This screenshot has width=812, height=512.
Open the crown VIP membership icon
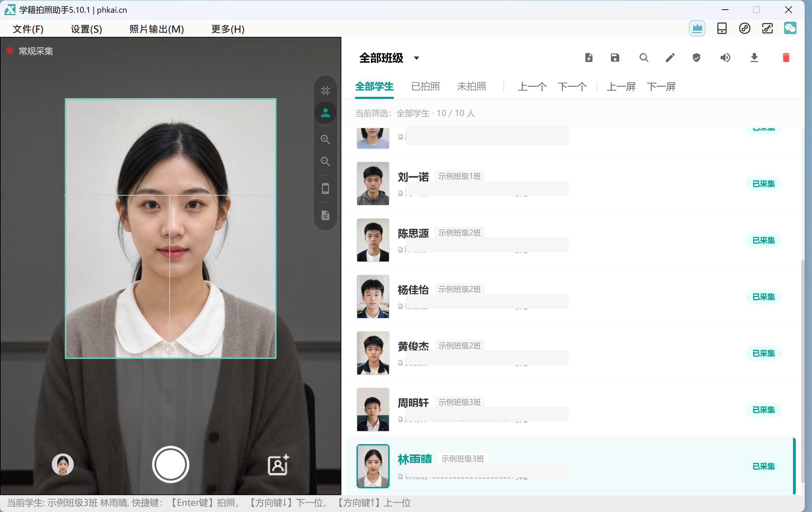[697, 28]
